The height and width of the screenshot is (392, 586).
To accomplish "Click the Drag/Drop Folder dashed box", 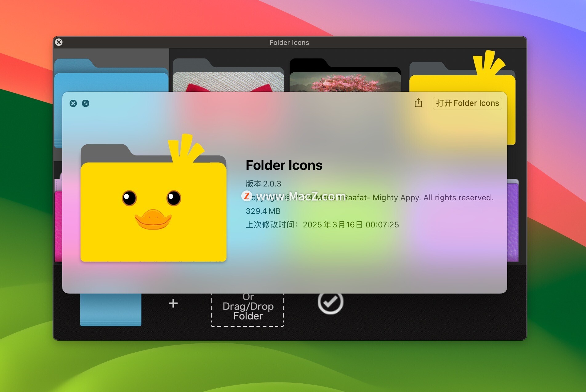I will (x=247, y=310).
